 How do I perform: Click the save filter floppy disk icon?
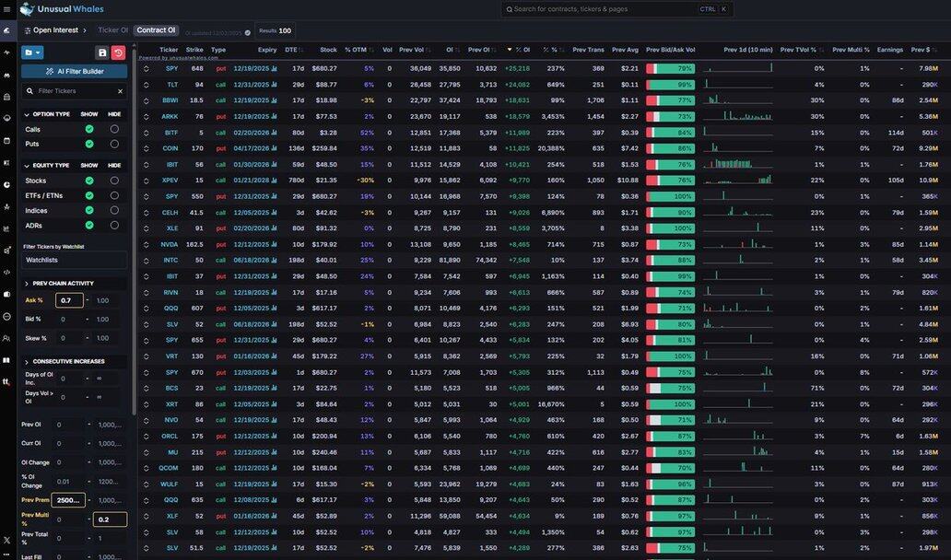point(102,52)
